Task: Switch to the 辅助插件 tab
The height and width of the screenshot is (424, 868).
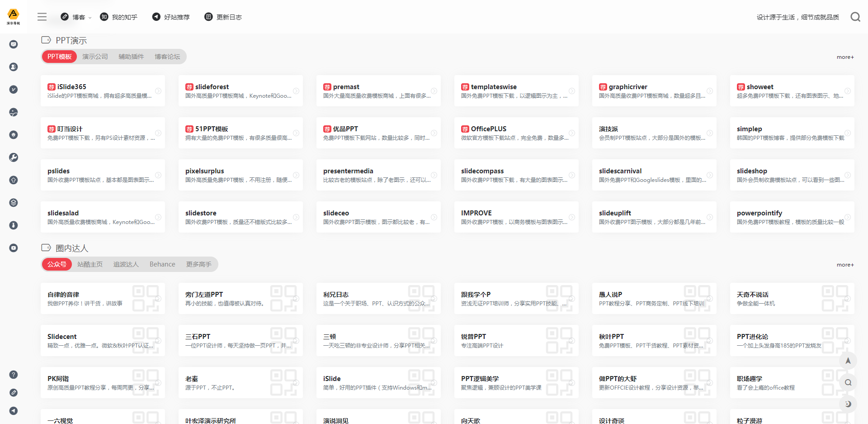Action: 131,57
